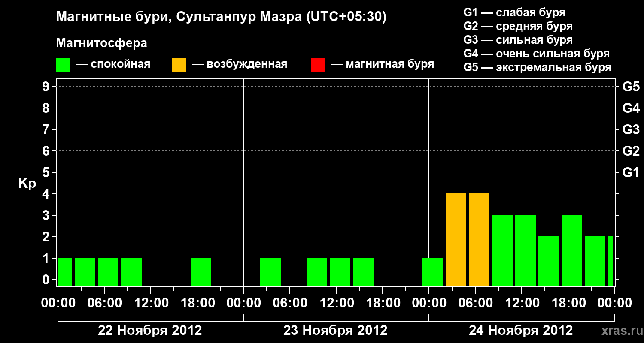Click the '18:00' tick label of 23 Ноября
This screenshot has height=343, width=644.
coord(383,303)
